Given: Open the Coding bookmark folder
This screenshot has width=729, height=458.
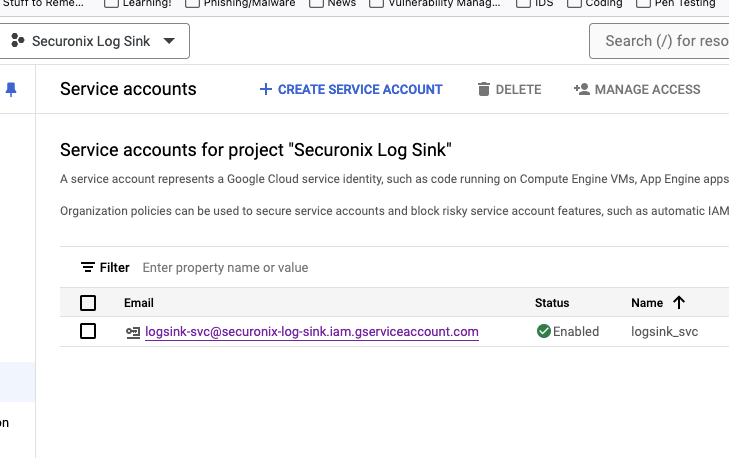Looking at the screenshot, I should point(603,3).
